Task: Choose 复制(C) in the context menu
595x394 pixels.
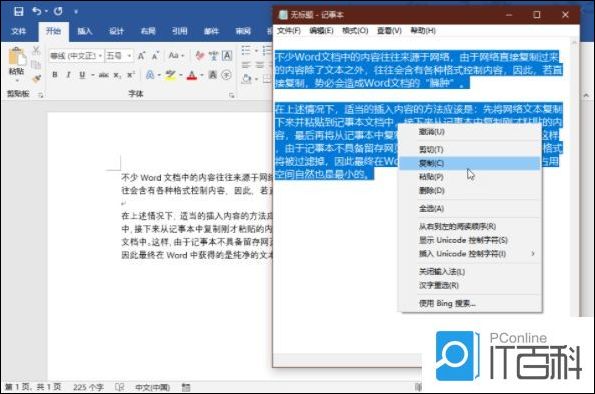Action: click(471, 163)
